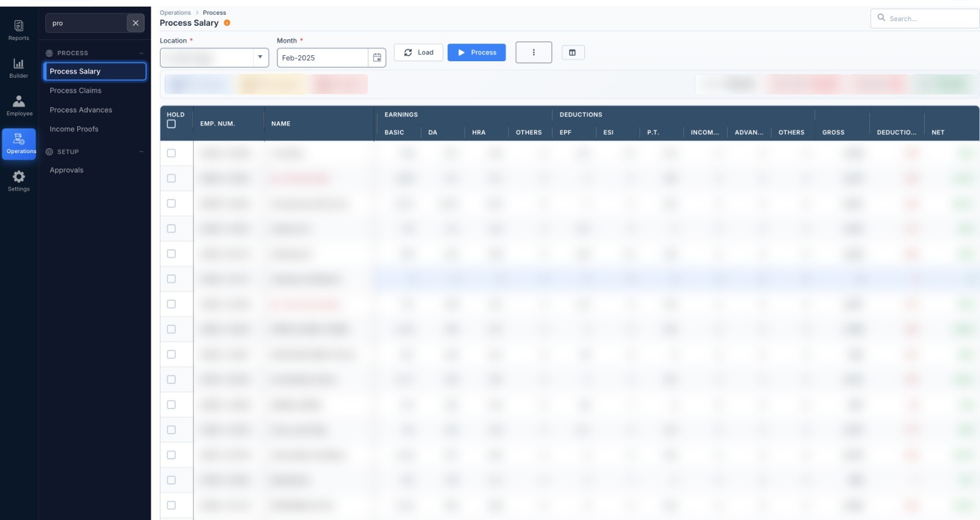Click the blue Process button
The image size is (980, 520).
[x=477, y=53]
